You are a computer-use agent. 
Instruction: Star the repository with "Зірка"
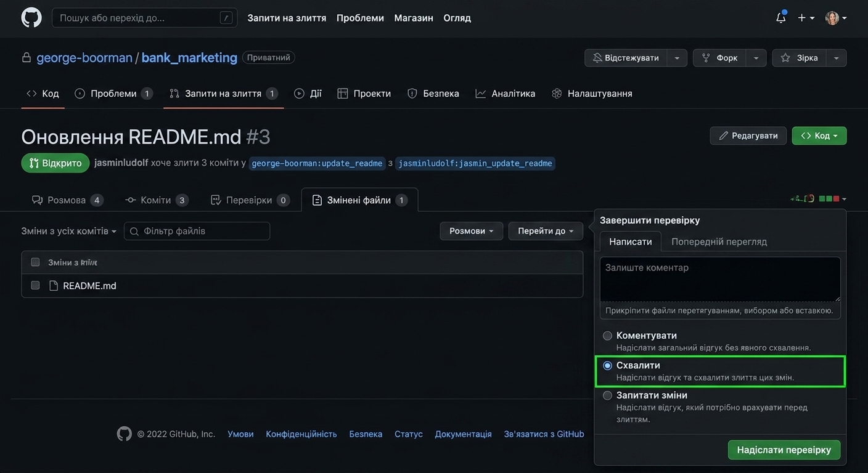pyautogui.click(x=799, y=58)
